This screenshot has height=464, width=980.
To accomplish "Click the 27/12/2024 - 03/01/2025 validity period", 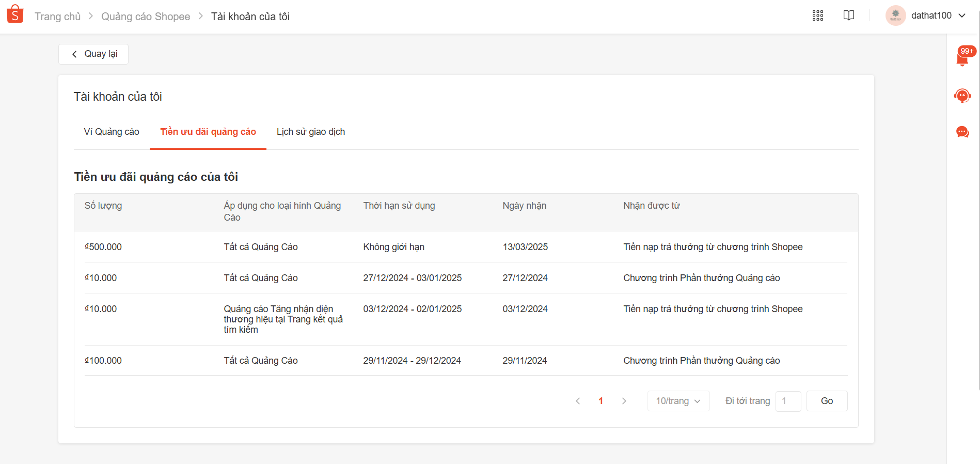I will (413, 278).
